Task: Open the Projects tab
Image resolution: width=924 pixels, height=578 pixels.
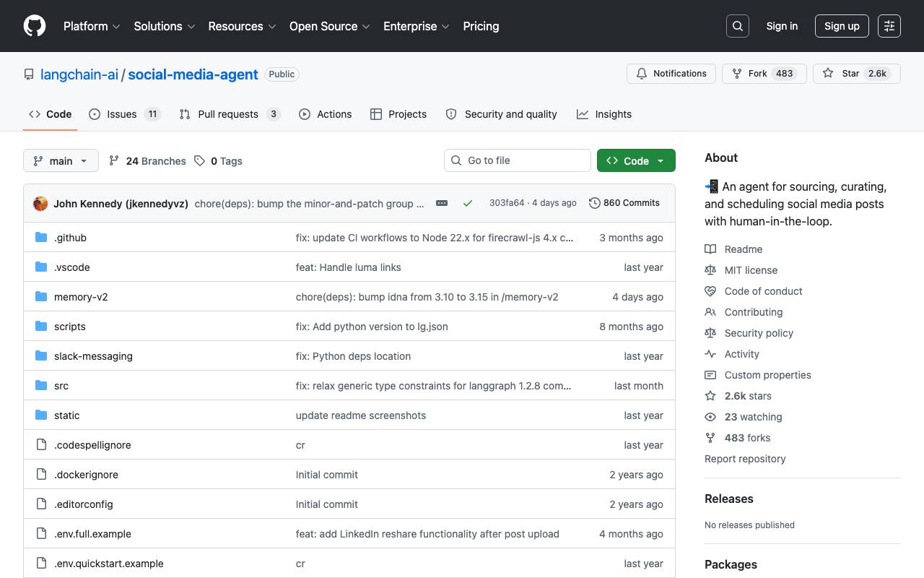Action: point(398,114)
